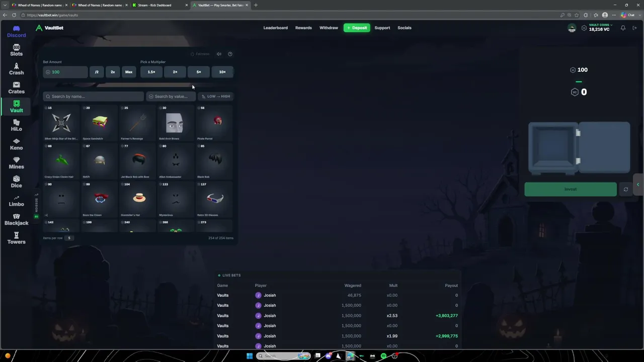Pick the 1.5× multiplier
The width and height of the screenshot is (644, 362).
(151, 72)
